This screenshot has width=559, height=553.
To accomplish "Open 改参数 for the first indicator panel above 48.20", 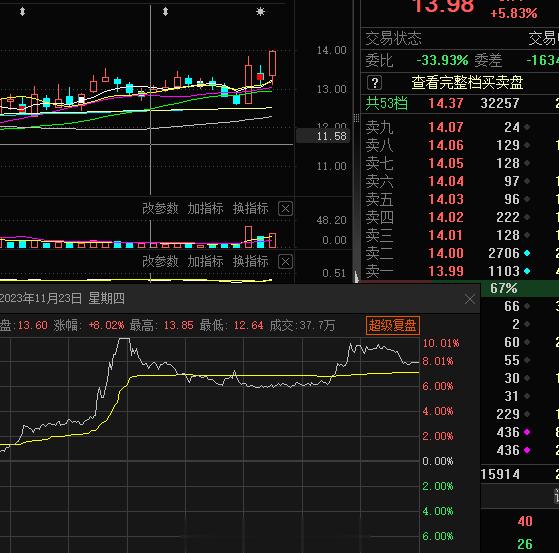I will pyautogui.click(x=160, y=208).
